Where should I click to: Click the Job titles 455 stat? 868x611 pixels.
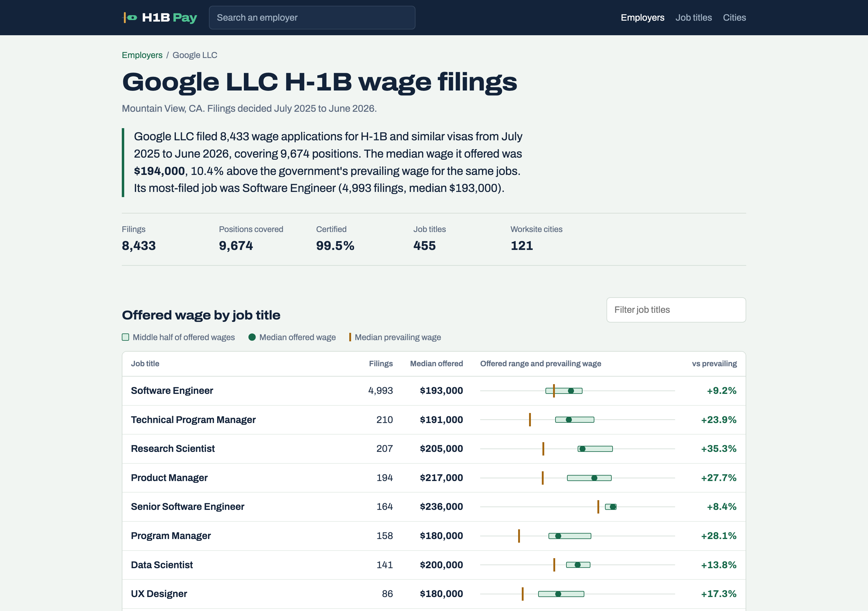tap(429, 239)
